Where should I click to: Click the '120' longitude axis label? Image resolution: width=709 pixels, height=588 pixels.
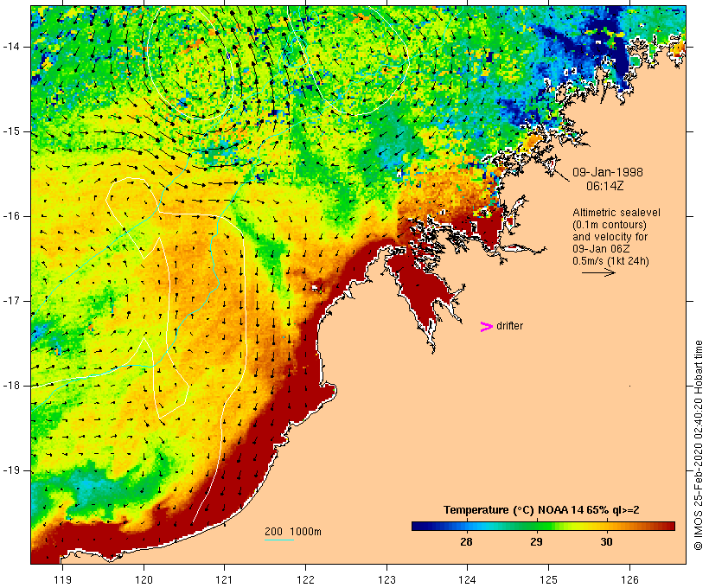pyautogui.click(x=144, y=579)
